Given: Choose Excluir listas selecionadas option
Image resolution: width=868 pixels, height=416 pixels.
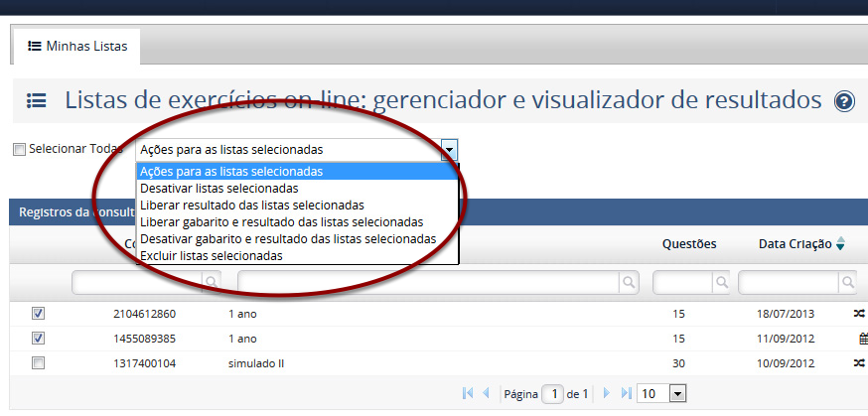Looking at the screenshot, I should click(211, 255).
